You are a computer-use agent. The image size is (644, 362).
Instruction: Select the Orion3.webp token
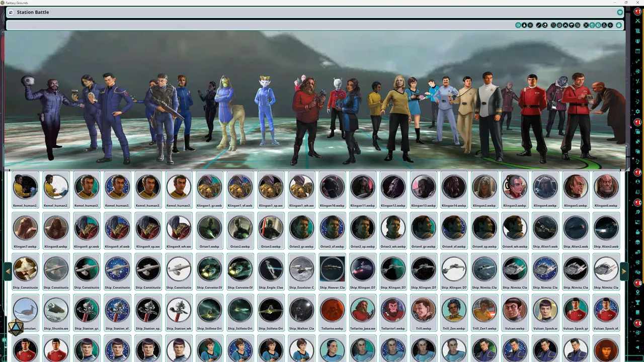coord(271,231)
